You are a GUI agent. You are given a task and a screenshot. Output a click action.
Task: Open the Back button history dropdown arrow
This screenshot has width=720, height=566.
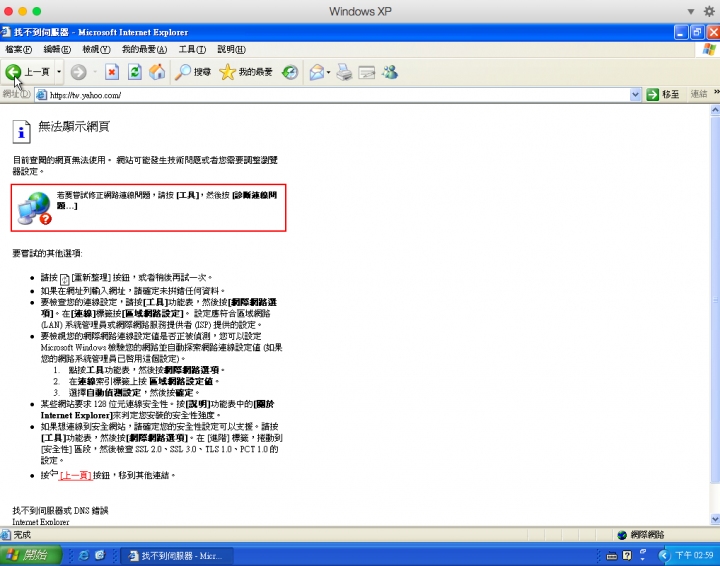coord(59,72)
